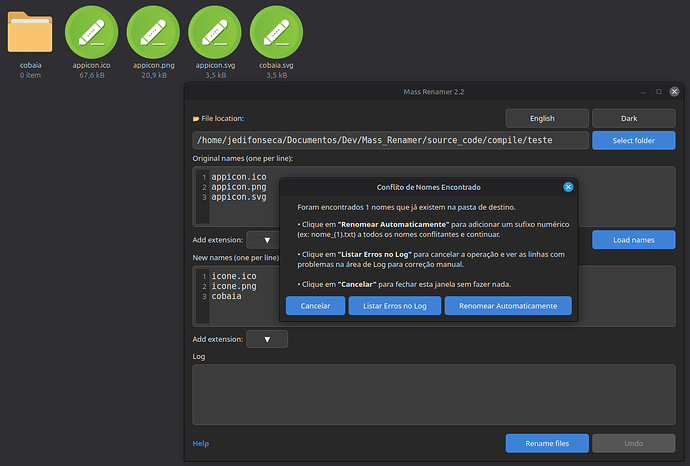690x466 pixels.
Task: Select the appicon.svg file icon
Action: coord(215,32)
